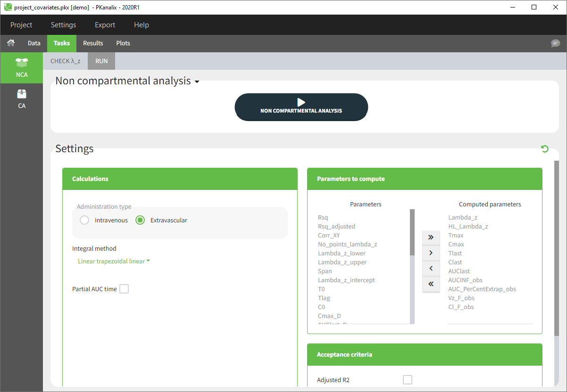This screenshot has width=567, height=392.
Task: Select Lambda_z_lower in the Parameters list
Action: coord(342,253)
